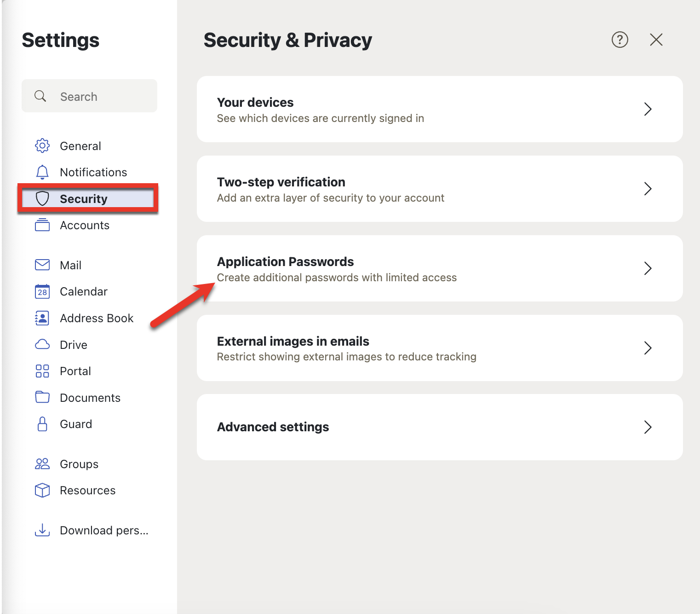Image resolution: width=700 pixels, height=614 pixels.
Task: Open Portal via the grid icon
Action: click(x=42, y=371)
